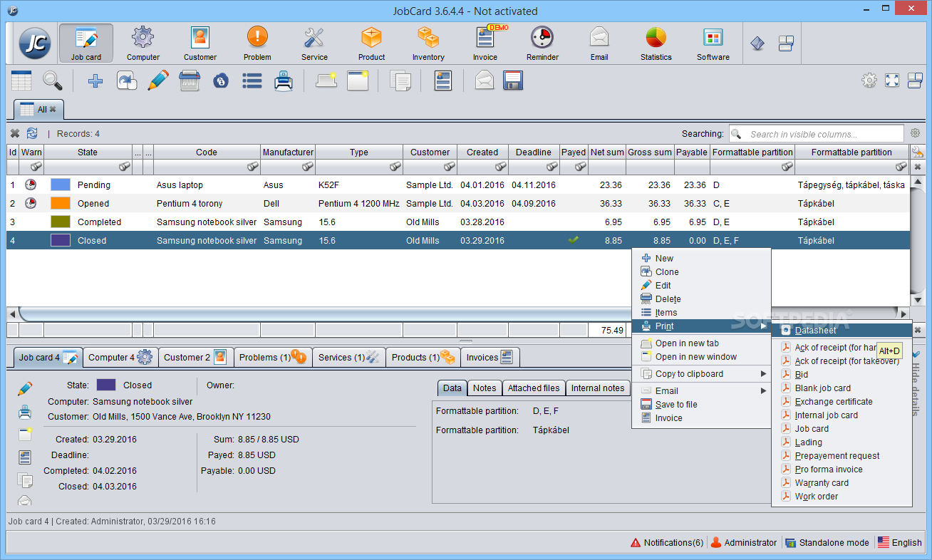Open the Reminder clock icon
Screen dimensions: 932x560
point(542,42)
